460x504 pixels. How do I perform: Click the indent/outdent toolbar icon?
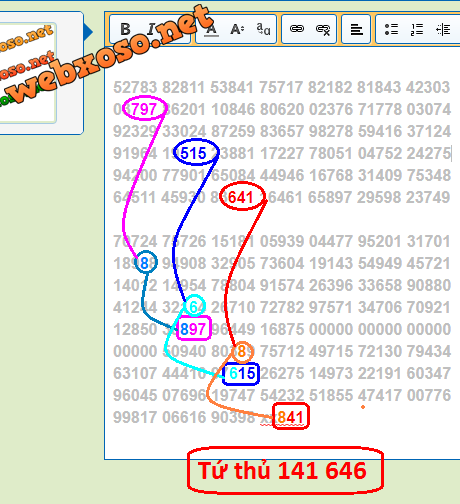443,29
